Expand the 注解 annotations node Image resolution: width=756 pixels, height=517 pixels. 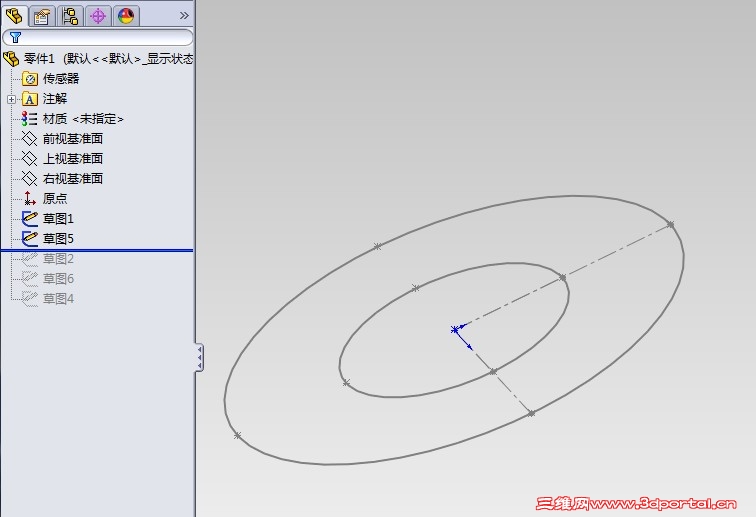coord(11,99)
